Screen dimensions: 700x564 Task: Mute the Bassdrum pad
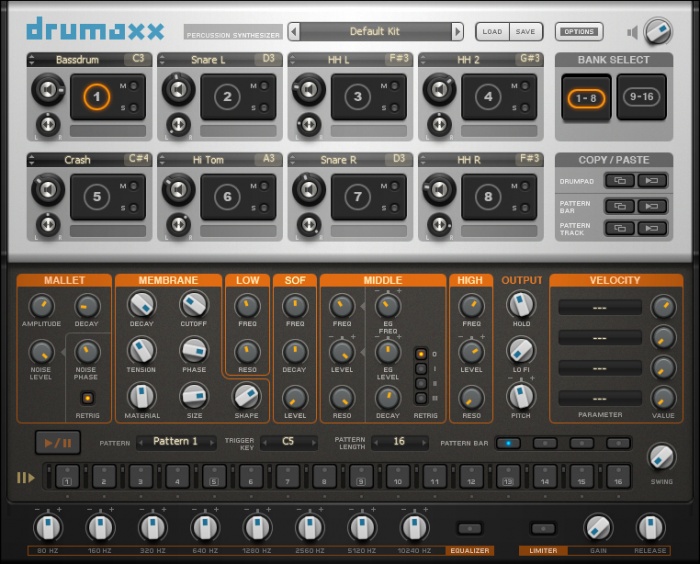point(133,86)
